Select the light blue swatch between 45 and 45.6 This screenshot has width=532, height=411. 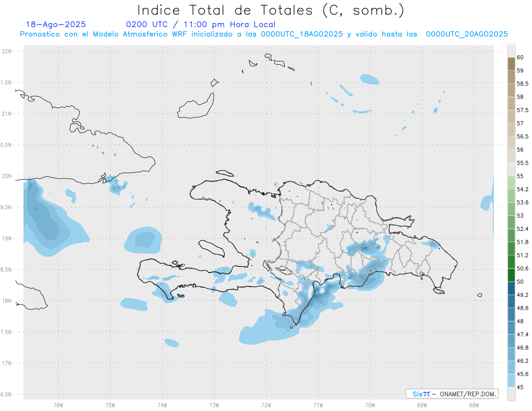(x=511, y=381)
